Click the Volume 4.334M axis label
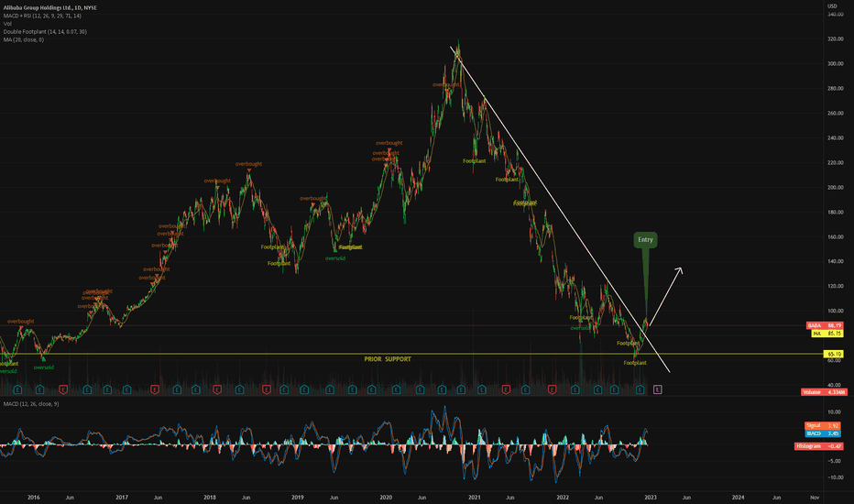The width and height of the screenshot is (854, 504). point(824,392)
